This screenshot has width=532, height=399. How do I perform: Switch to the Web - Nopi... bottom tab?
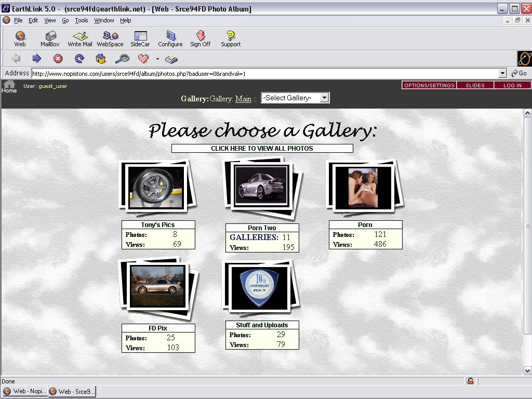[x=25, y=391]
